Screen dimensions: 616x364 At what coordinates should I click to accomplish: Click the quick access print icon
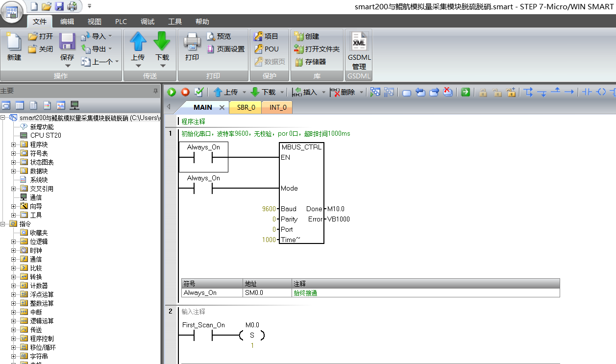[72, 6]
